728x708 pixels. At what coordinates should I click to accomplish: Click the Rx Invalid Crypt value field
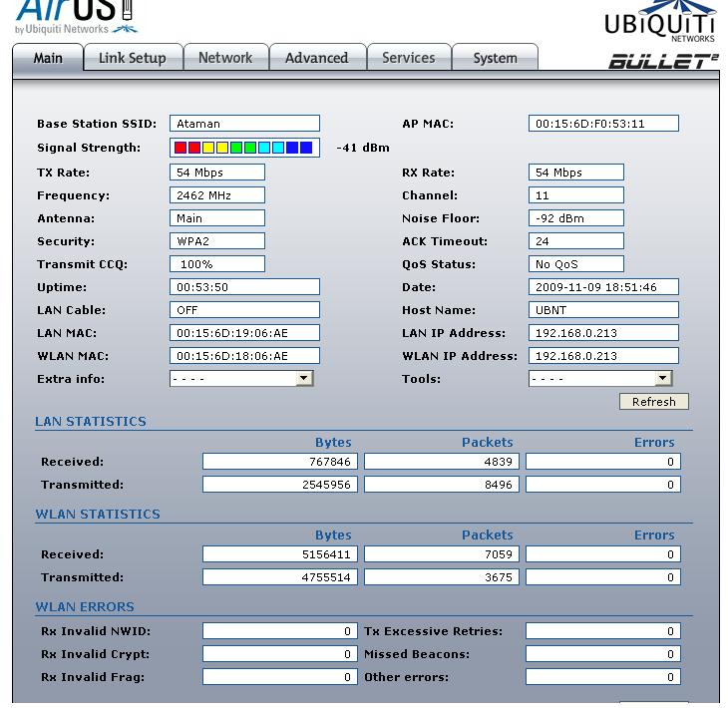[280, 654]
